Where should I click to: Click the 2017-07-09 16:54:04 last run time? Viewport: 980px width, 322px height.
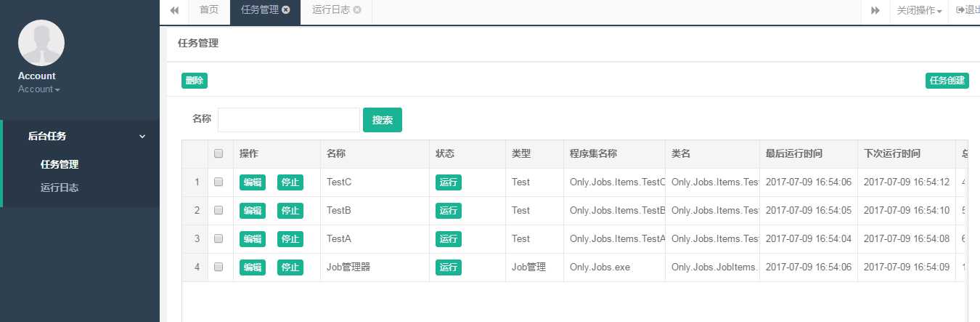[x=809, y=238]
